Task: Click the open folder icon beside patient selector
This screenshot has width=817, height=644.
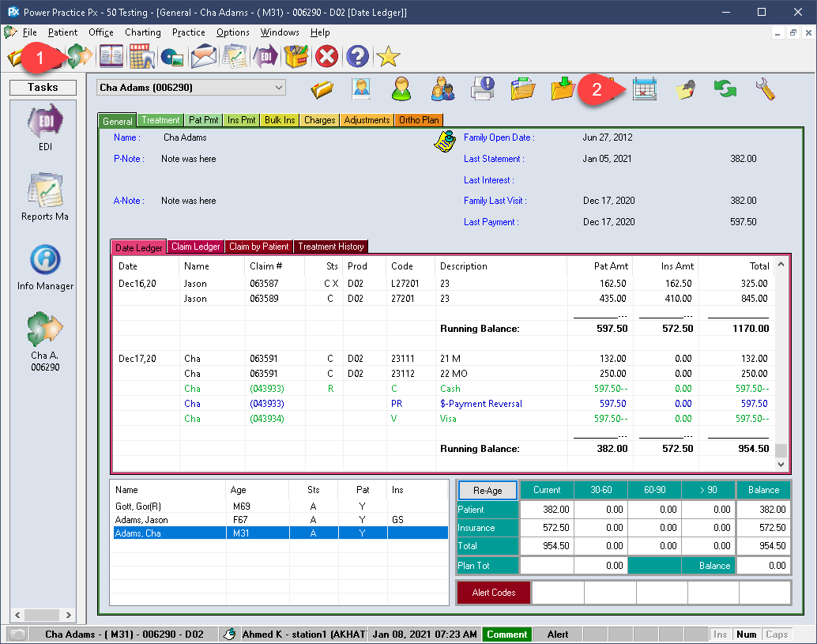Action: point(322,89)
